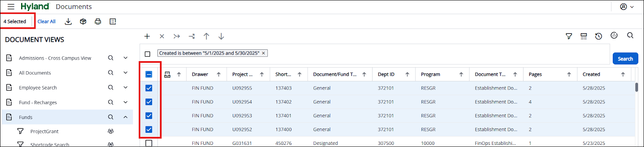Screen dimensions: 644x147
Task: Uncheck the row U092952 checkbox
Action: click(x=149, y=130)
